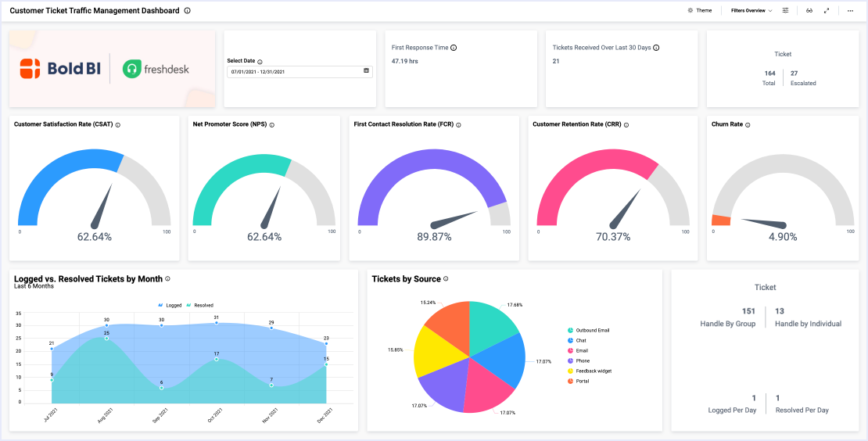Click the CSAT gauge value 62.64%
Viewport: 868px width, 441px height.
coord(94,237)
